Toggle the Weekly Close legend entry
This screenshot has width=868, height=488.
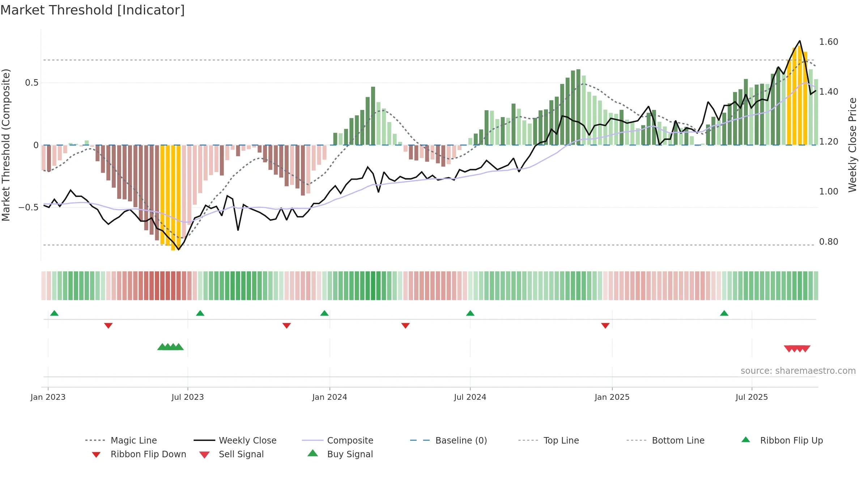[235, 440]
